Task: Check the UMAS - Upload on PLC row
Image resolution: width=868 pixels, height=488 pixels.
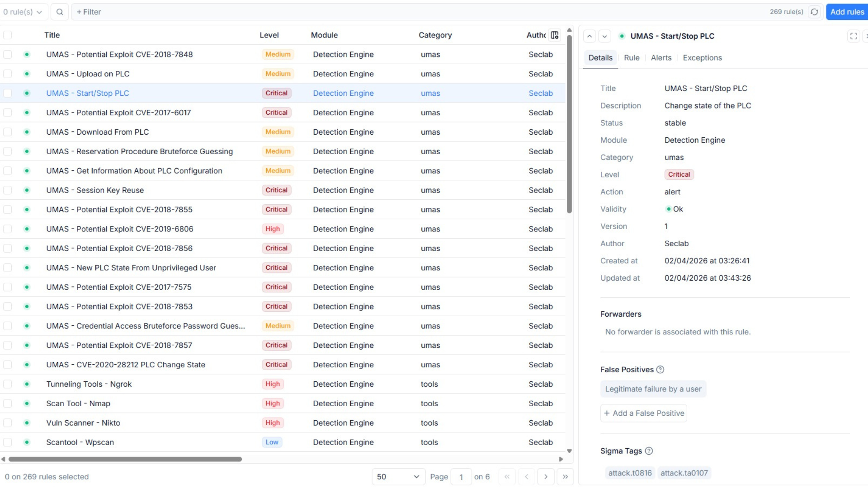Action: 8,74
